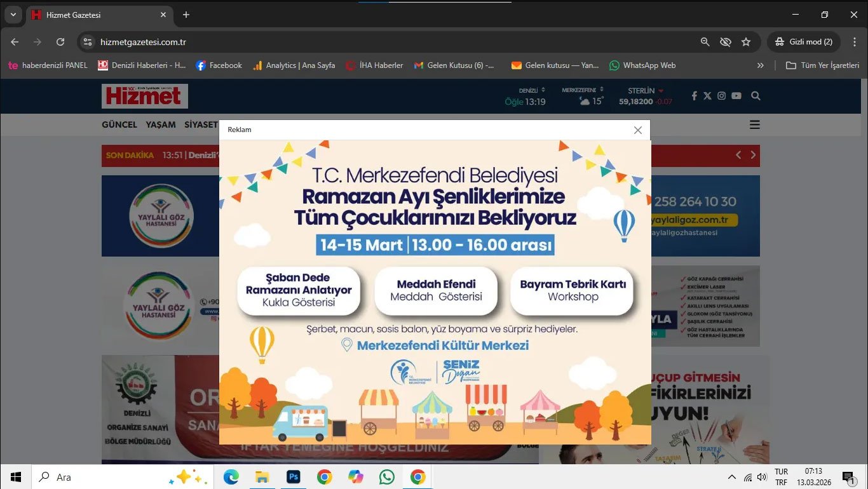
Task: Select the GÜNCEL menu item
Action: click(119, 124)
